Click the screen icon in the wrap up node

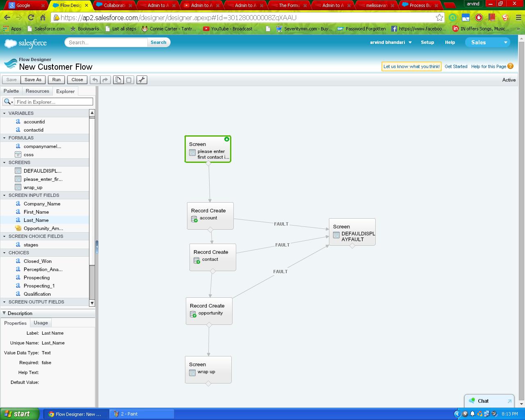[192, 373]
